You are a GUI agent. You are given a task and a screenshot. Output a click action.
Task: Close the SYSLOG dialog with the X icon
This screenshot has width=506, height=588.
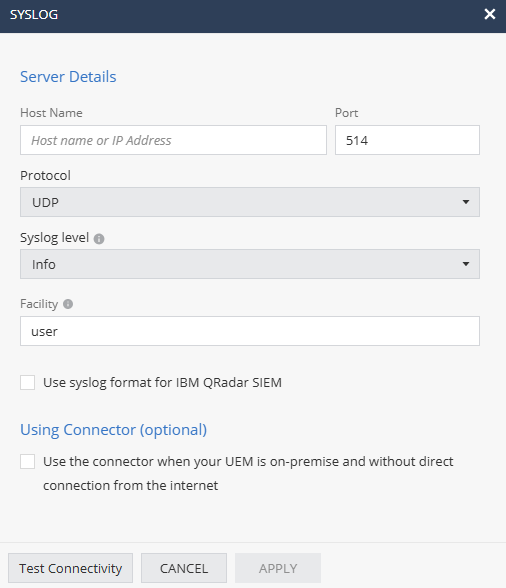tap(489, 14)
